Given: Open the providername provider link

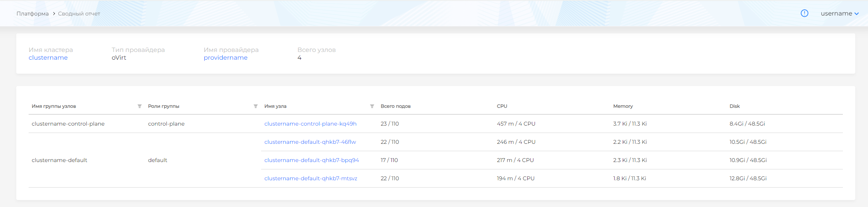Looking at the screenshot, I should click(x=226, y=58).
